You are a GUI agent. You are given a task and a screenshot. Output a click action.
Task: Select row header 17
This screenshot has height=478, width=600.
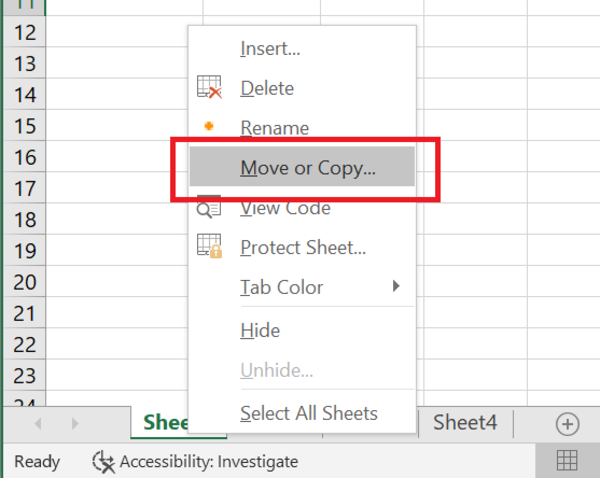24,188
